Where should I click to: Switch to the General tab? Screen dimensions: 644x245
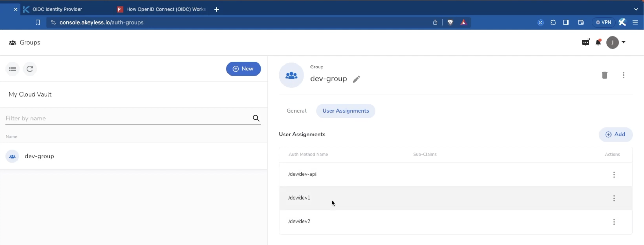(296, 111)
